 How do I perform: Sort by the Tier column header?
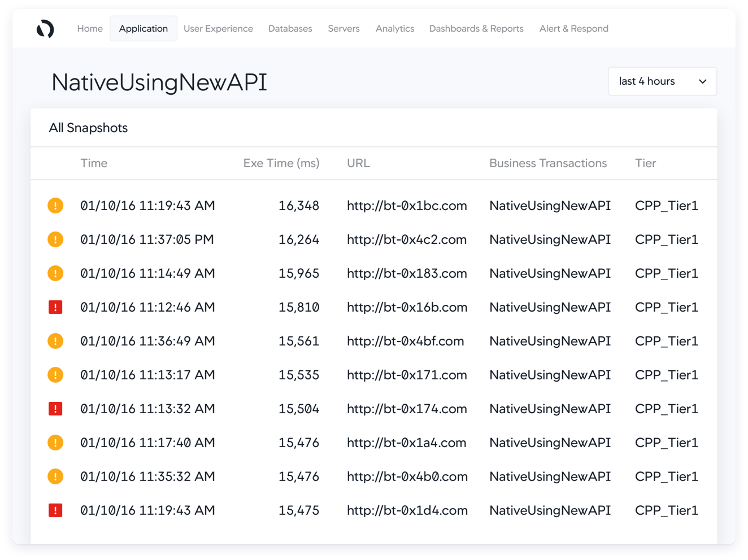tap(645, 163)
